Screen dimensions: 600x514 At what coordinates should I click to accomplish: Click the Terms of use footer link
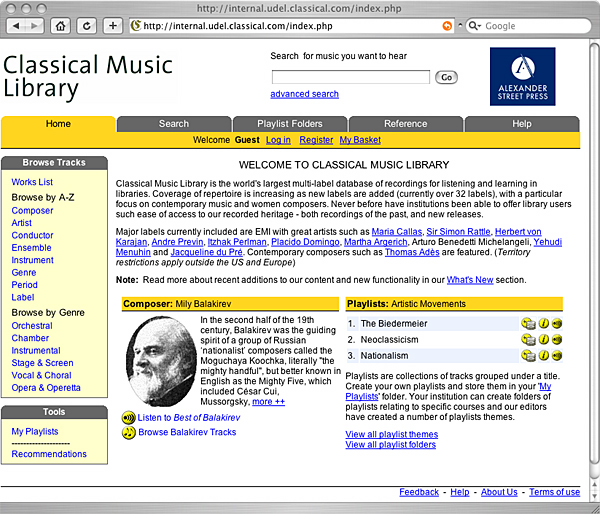click(554, 492)
